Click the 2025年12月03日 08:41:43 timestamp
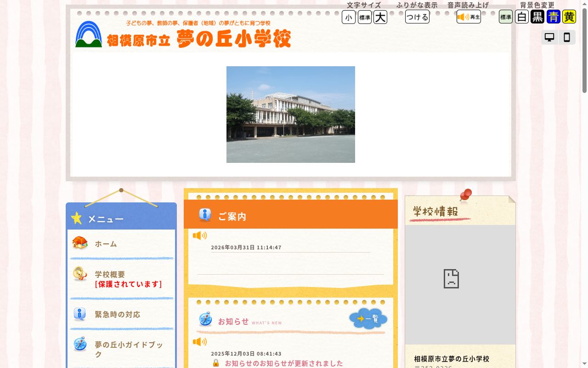Screen dimensions: 588x368 (x=246, y=354)
